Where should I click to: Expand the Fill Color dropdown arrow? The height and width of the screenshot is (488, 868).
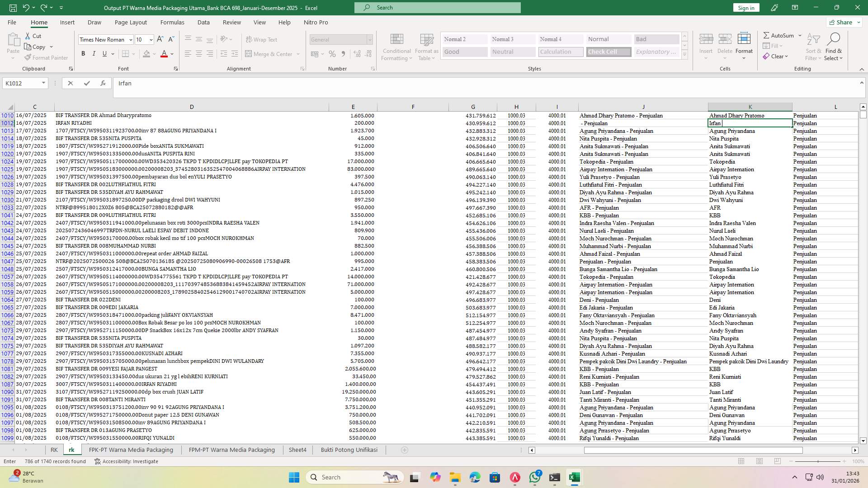click(x=154, y=54)
